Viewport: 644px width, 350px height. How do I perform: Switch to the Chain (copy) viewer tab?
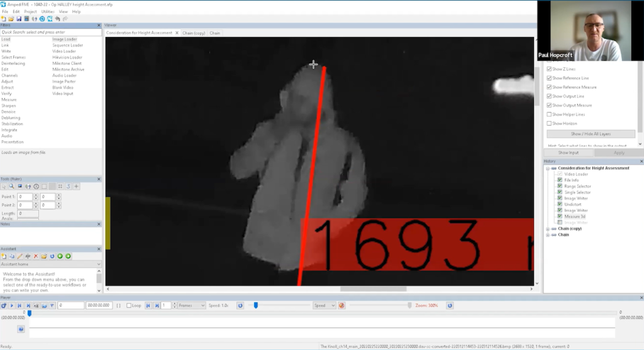tap(194, 33)
